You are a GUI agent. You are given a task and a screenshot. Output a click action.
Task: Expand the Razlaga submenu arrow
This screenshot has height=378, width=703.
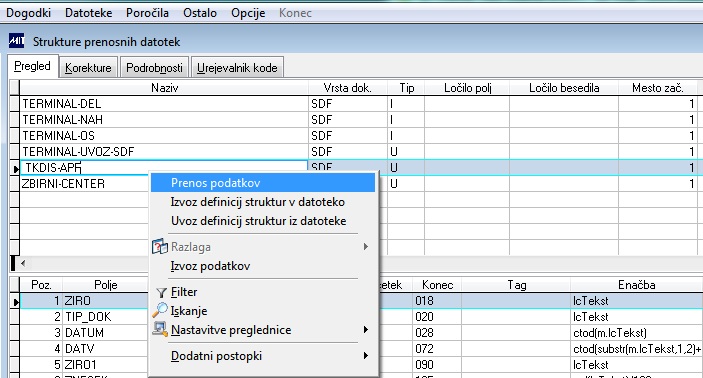366,247
